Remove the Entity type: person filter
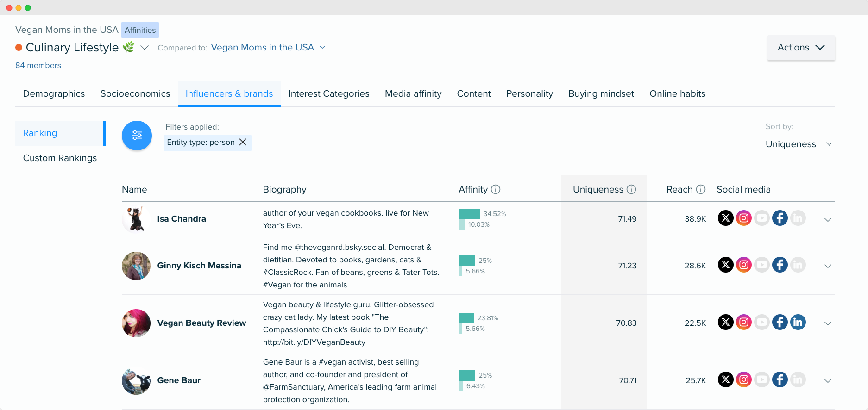The height and width of the screenshot is (410, 868). point(243,142)
